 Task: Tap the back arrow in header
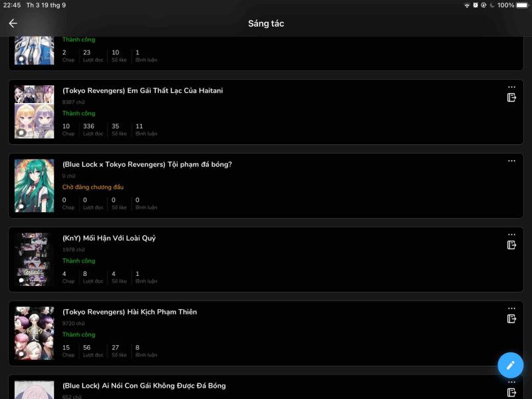coord(13,23)
